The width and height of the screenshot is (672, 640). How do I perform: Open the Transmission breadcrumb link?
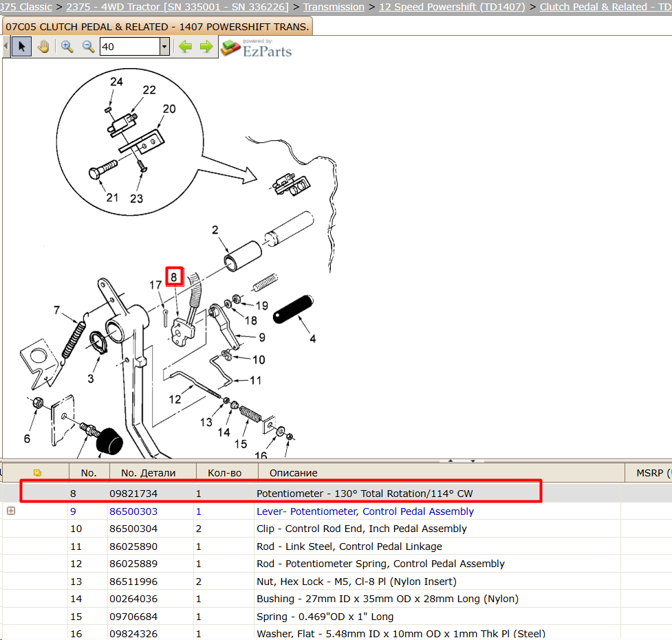[334, 7]
